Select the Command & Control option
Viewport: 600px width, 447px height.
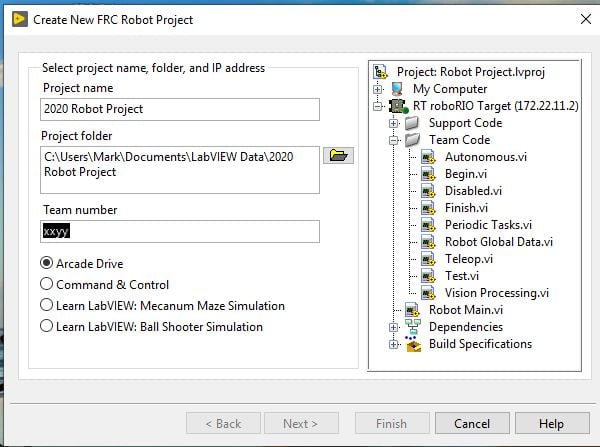[x=46, y=284]
